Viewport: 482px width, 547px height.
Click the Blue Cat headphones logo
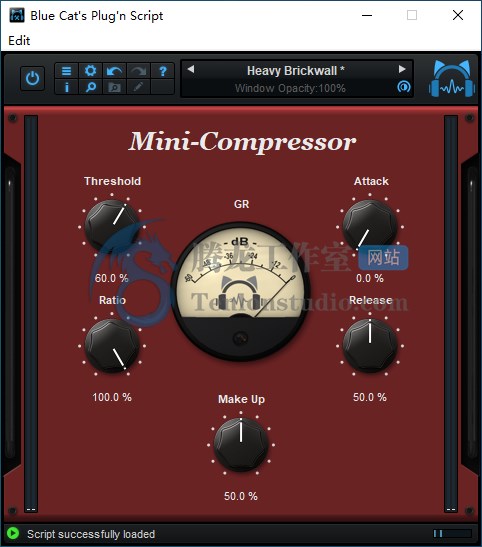pos(452,79)
